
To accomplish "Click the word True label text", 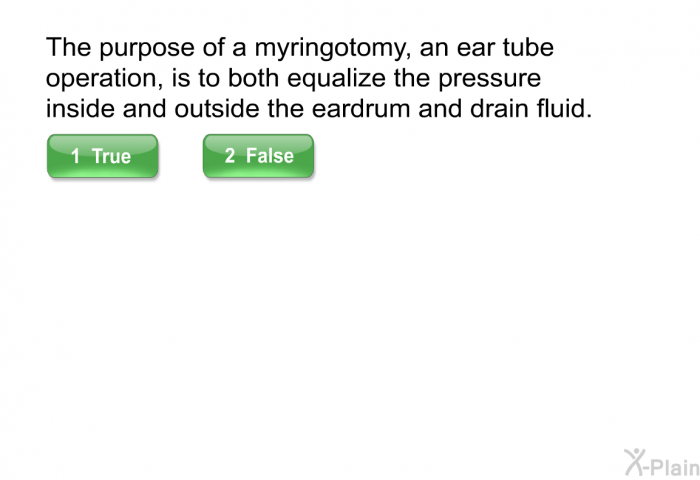I will 111,156.
